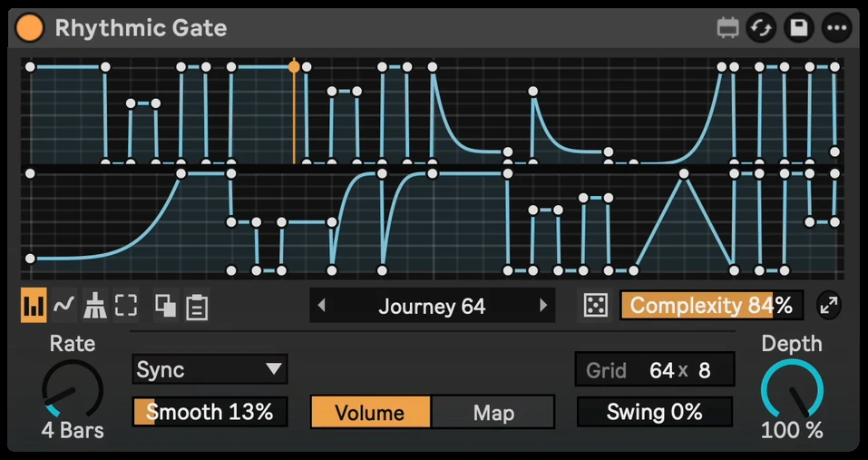Image resolution: width=868 pixels, height=460 pixels.
Task: Adjust the Smooth 13% slider
Action: [x=210, y=412]
